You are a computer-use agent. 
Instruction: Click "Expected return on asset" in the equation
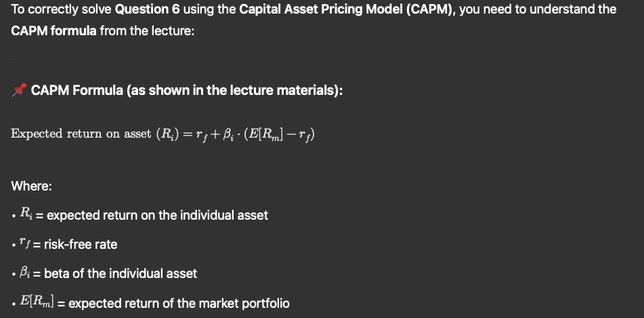[81, 134]
